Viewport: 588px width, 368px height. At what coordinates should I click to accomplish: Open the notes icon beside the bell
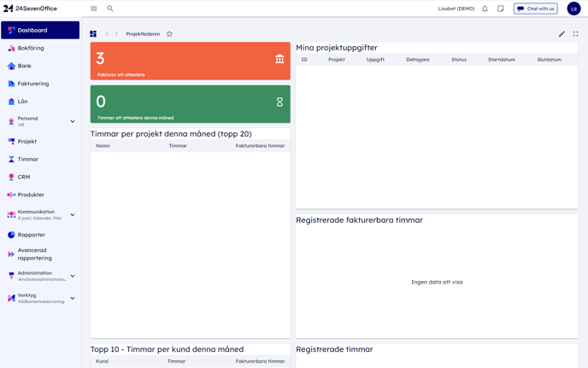click(501, 9)
